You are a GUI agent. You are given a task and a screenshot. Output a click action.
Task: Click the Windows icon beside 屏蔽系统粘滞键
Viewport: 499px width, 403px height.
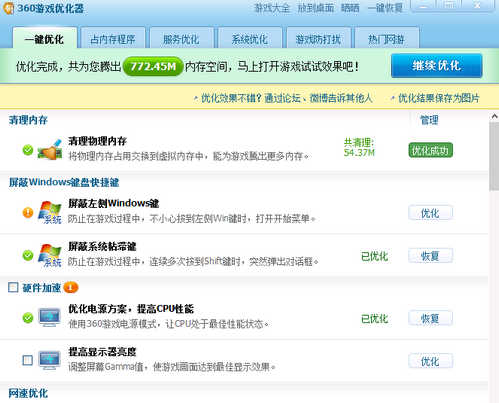(x=50, y=255)
